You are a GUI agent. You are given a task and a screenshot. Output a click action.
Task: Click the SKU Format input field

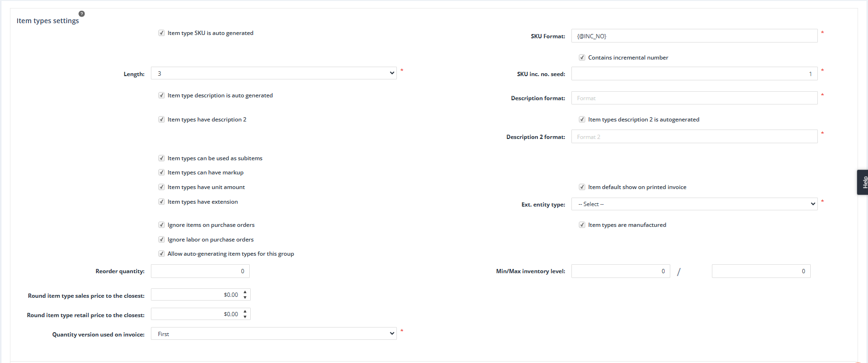pyautogui.click(x=694, y=36)
